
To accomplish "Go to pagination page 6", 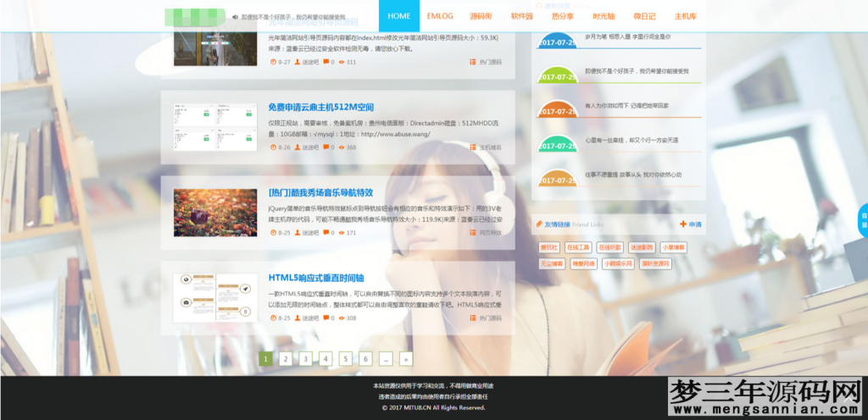I will click(x=365, y=359).
